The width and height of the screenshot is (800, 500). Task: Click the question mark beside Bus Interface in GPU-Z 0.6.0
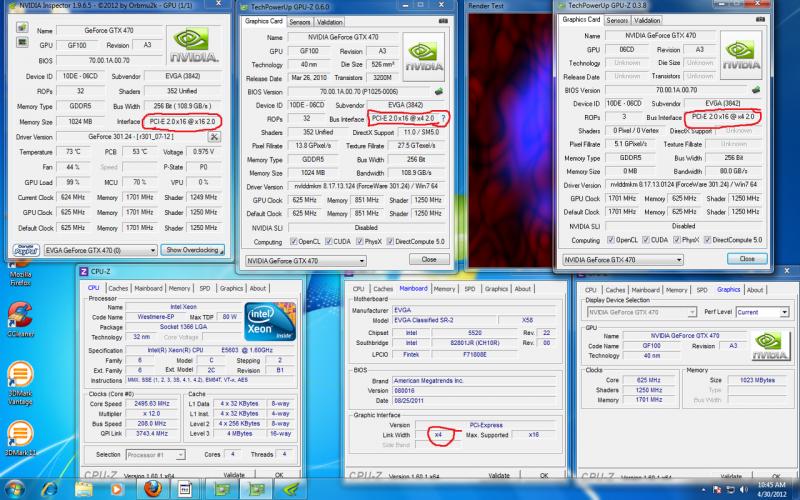coord(443,118)
